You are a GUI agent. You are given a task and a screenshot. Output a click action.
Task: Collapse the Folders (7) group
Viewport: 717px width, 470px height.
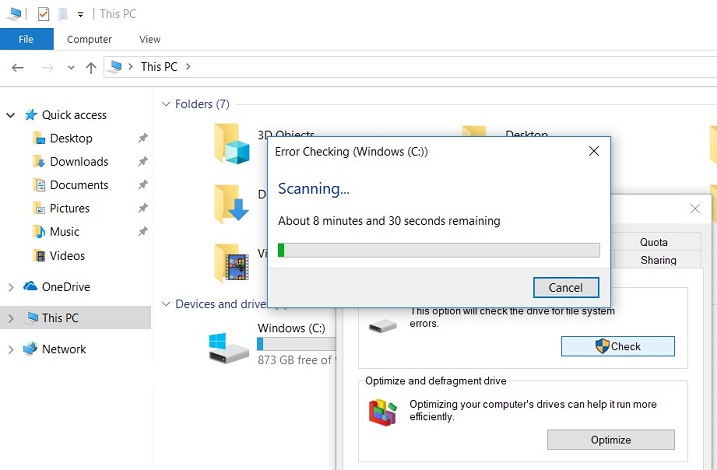coord(166,104)
